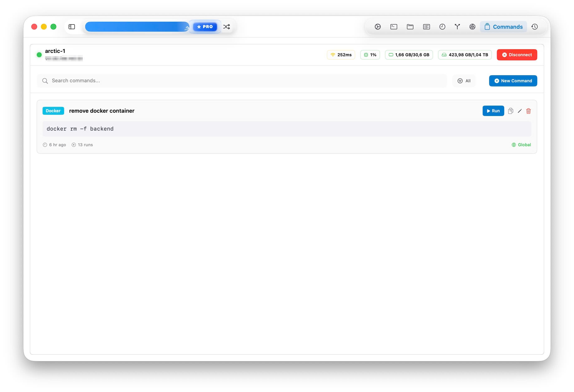574x392 pixels.
Task: Click the PRO badge button
Action: (205, 27)
